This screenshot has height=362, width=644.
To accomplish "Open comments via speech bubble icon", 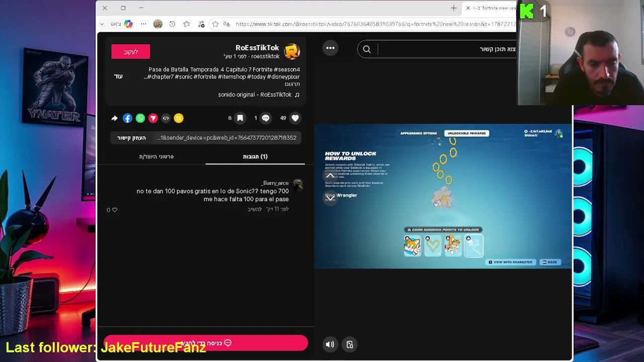I will point(266,118).
